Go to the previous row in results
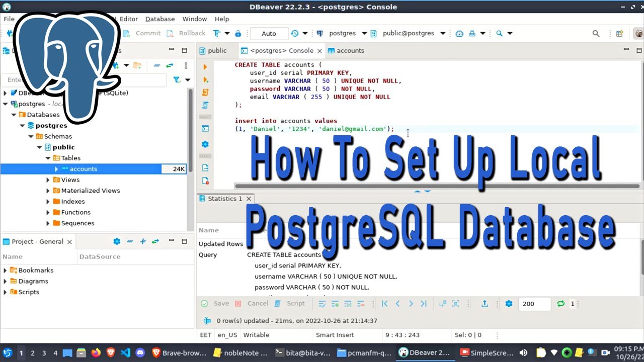The height and width of the screenshot is (362, 644). 397,304
